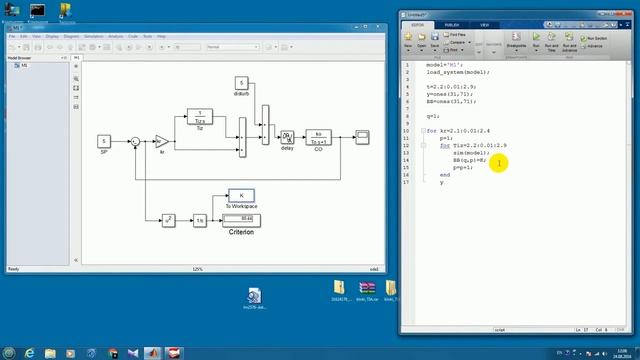The image size is (640, 360).
Task: Open the New script dropdown in the editor
Action: tap(408, 50)
